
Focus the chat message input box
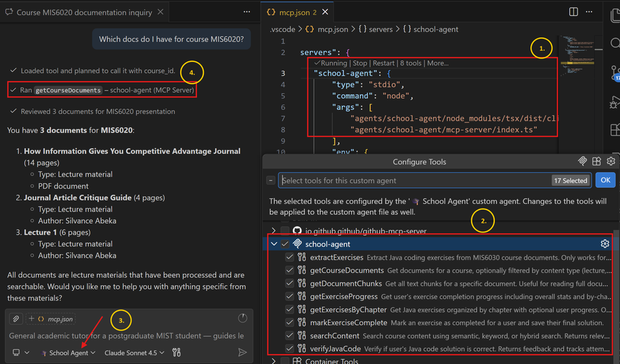point(127,335)
